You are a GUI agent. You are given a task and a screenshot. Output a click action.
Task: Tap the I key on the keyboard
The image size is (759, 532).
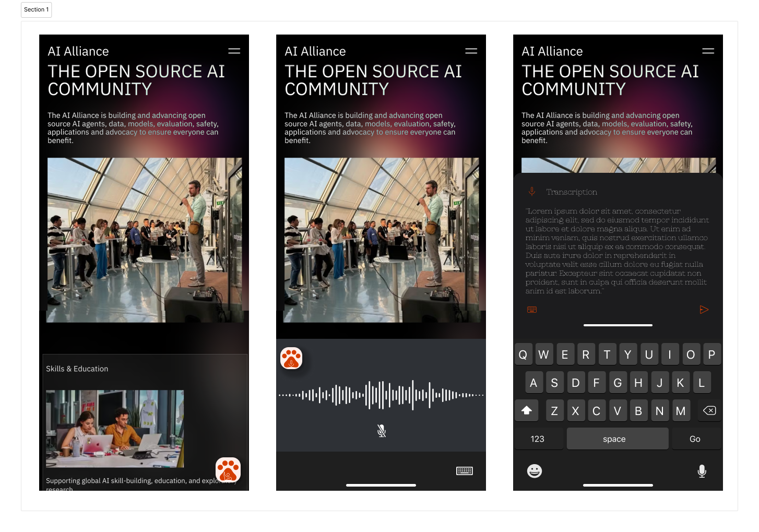670,354
